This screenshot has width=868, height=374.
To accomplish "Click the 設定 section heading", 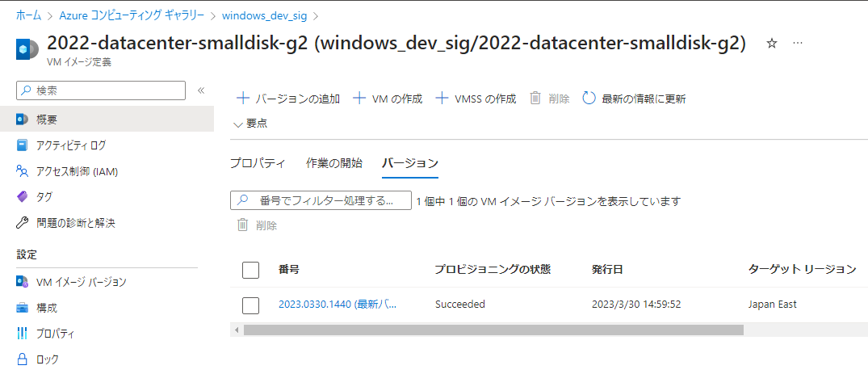I will (x=27, y=255).
